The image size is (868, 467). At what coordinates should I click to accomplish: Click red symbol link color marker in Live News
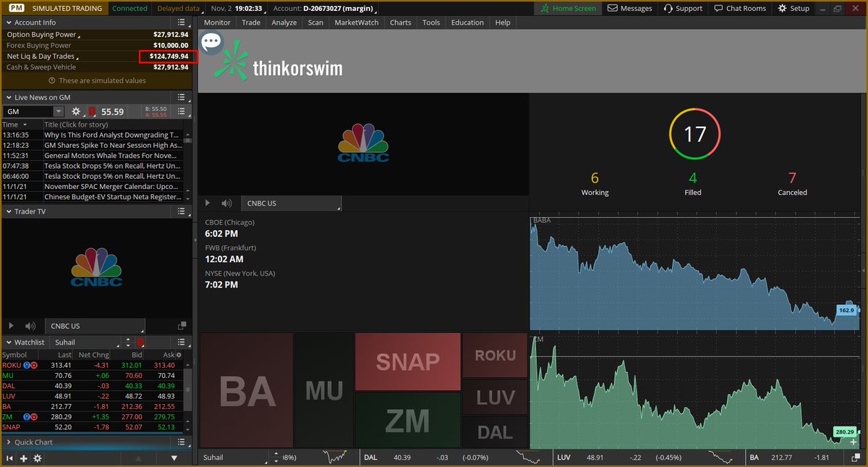tap(92, 112)
